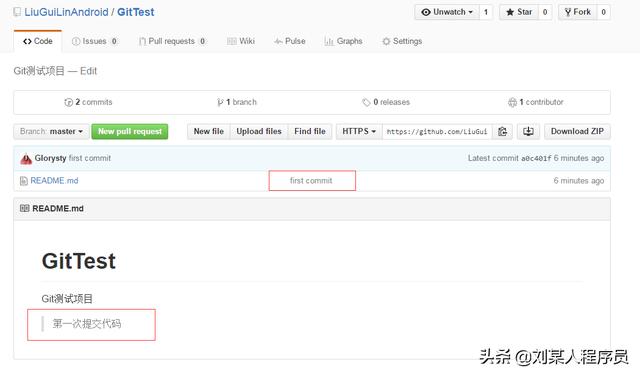640x376 pixels.
Task: Open the latest commit hash a0c401f
Action: tap(536, 158)
